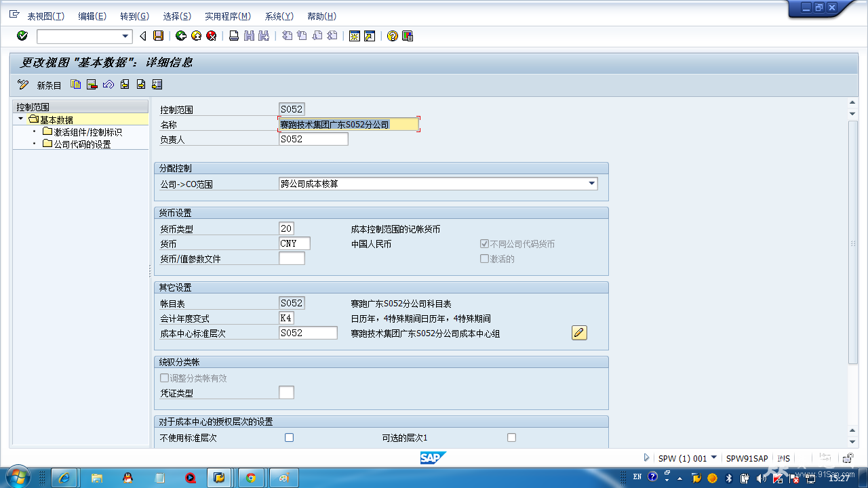Open the 表视图(T) menu
Image resolution: width=868 pixels, height=488 pixels.
[x=46, y=16]
